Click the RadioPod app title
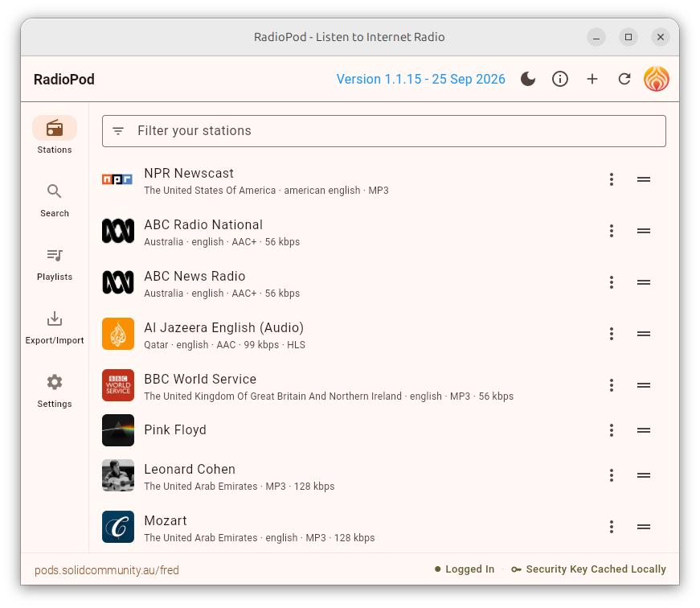Viewport: 700px width, 608px height. pos(64,79)
